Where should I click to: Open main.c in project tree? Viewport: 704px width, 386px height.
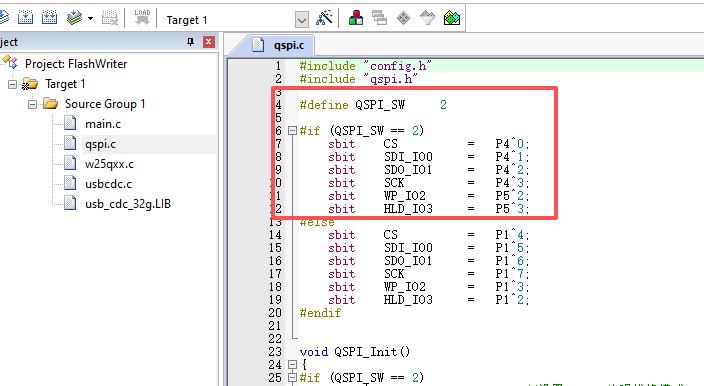(x=103, y=124)
